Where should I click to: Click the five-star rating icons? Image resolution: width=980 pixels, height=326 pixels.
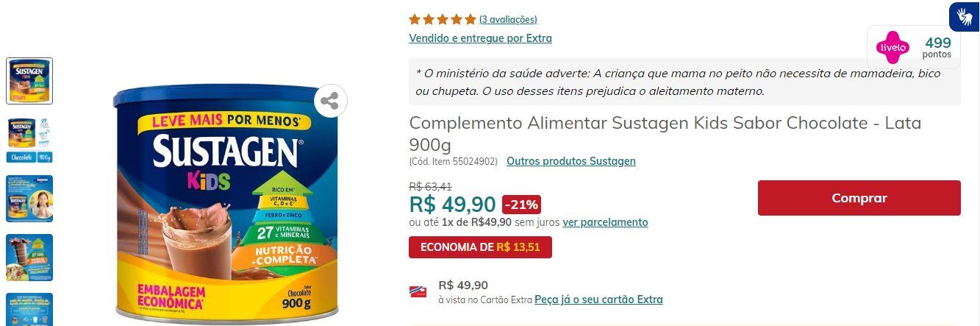443,19
